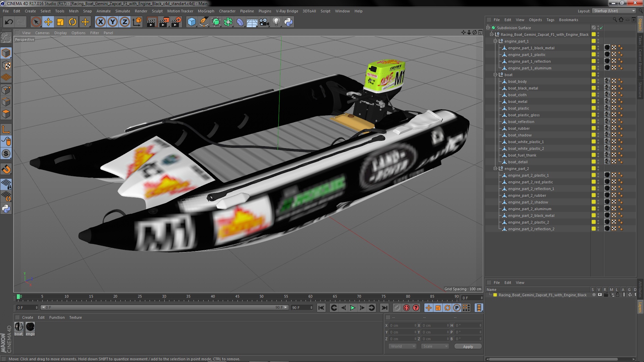644x362 pixels.
Task: Open the Deformer objects icon
Action: coord(240,22)
